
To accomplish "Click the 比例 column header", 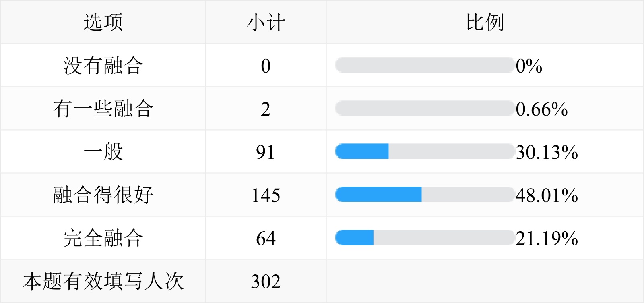I will click(x=485, y=22).
